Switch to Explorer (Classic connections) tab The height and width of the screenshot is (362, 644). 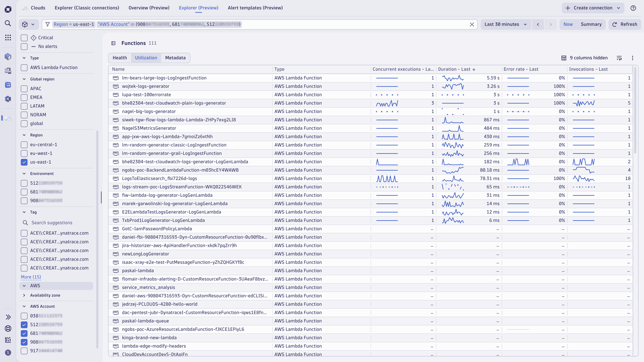(x=87, y=8)
